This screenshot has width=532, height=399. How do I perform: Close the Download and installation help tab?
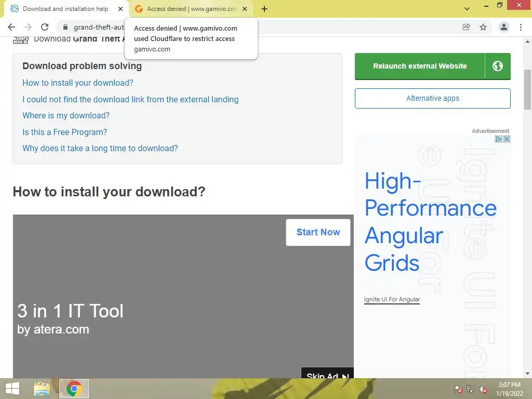pyautogui.click(x=121, y=9)
